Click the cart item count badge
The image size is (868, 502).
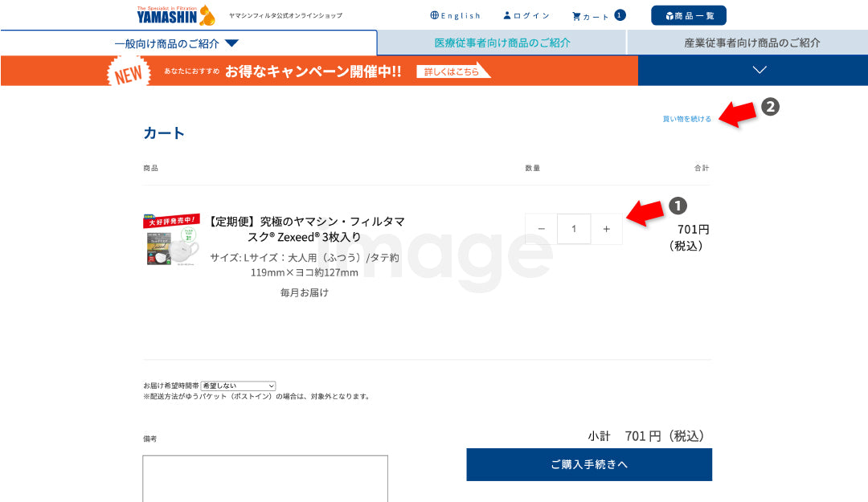point(620,14)
